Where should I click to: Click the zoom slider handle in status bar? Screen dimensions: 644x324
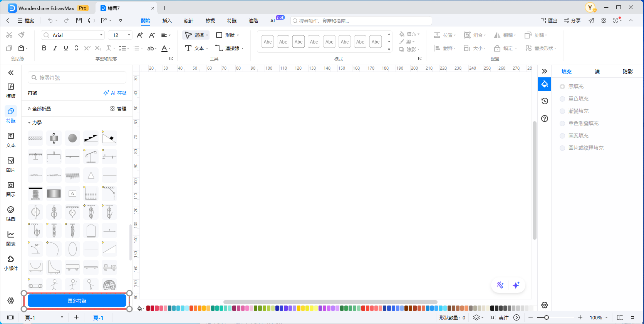(x=546, y=317)
